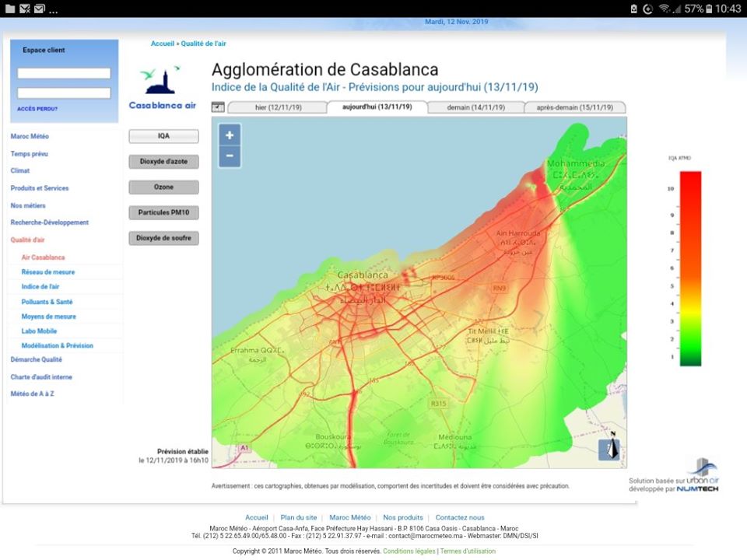Open Réseau de mesure in sidebar
The width and height of the screenshot is (747, 560).
coord(47,272)
